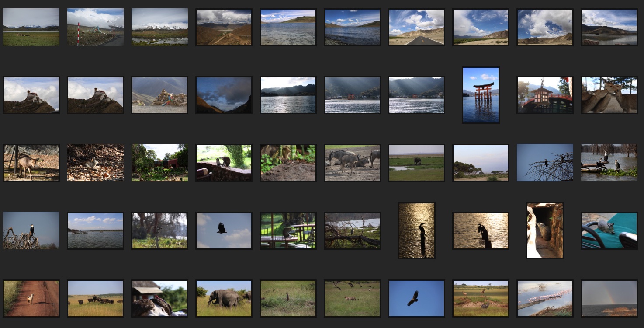Viewport: 644px width, 328px height.
Task: Open the bird soaring in deep blue sky
Action: 416,298
